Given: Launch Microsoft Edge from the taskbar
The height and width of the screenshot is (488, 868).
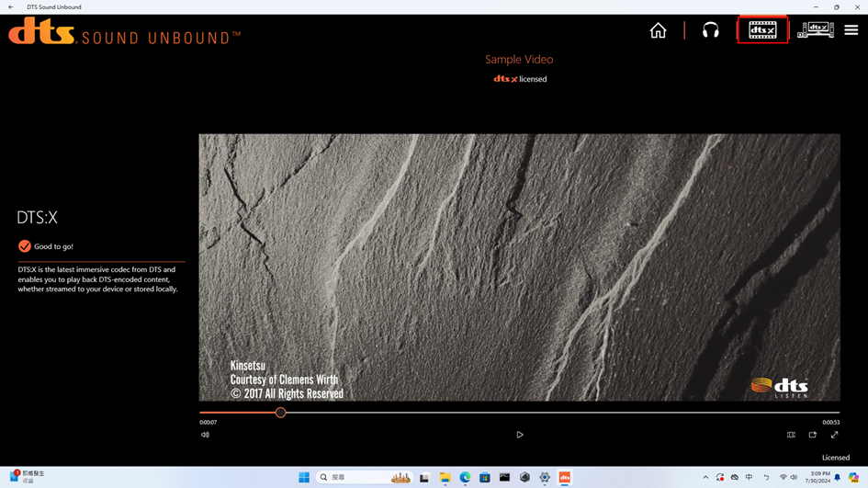Looking at the screenshot, I should pyautogui.click(x=465, y=478).
